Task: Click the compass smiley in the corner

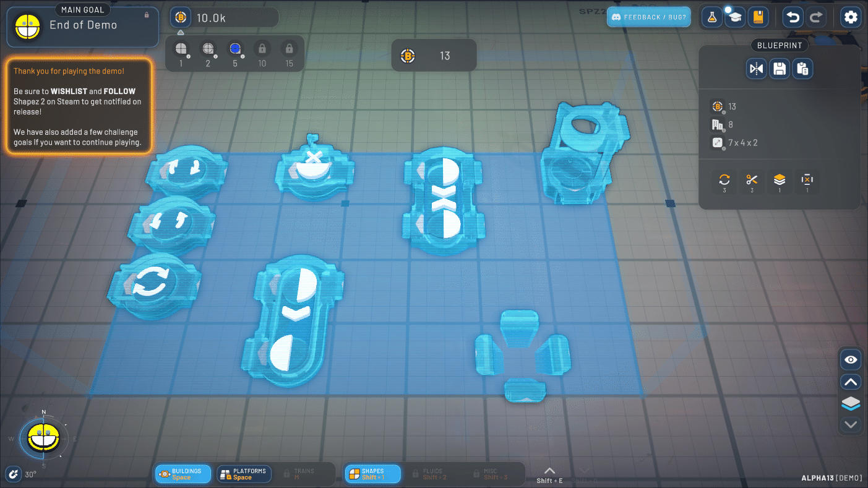Action: pyautogui.click(x=43, y=438)
